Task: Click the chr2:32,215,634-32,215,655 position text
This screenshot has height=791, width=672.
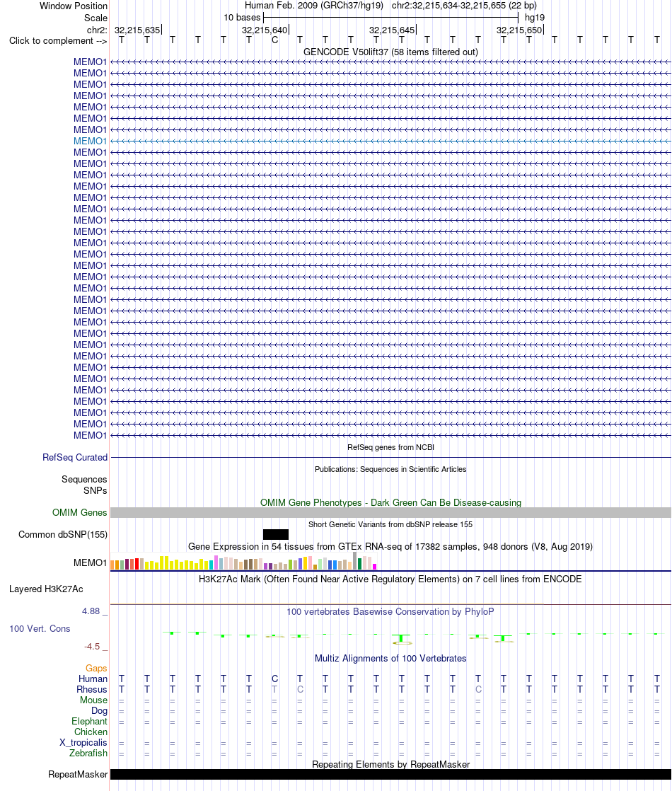Action: [464, 6]
